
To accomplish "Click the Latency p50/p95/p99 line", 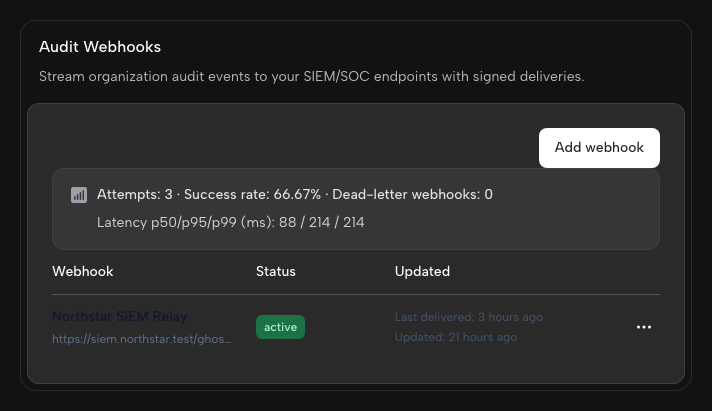I will point(230,222).
